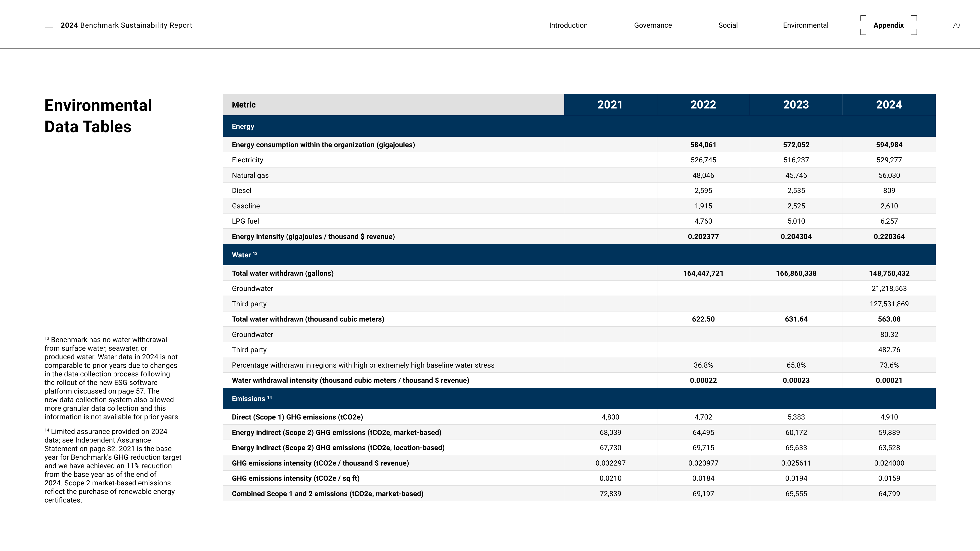Screen dimensions: 980x551
Task: Click the Total water withdrawn (gallons) label
Action: pos(283,273)
